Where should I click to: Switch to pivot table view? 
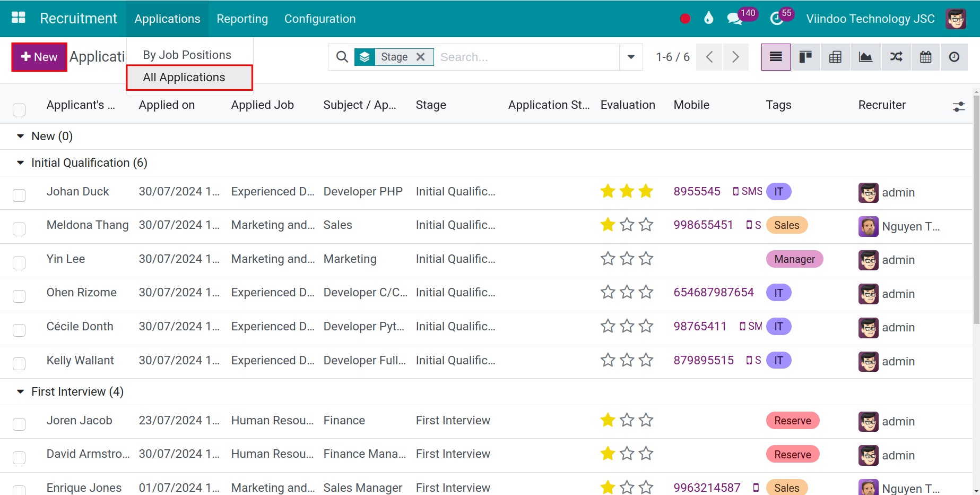(835, 57)
